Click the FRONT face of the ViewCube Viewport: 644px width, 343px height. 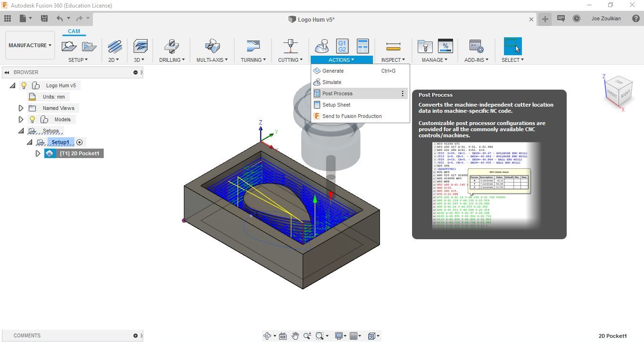point(612,93)
